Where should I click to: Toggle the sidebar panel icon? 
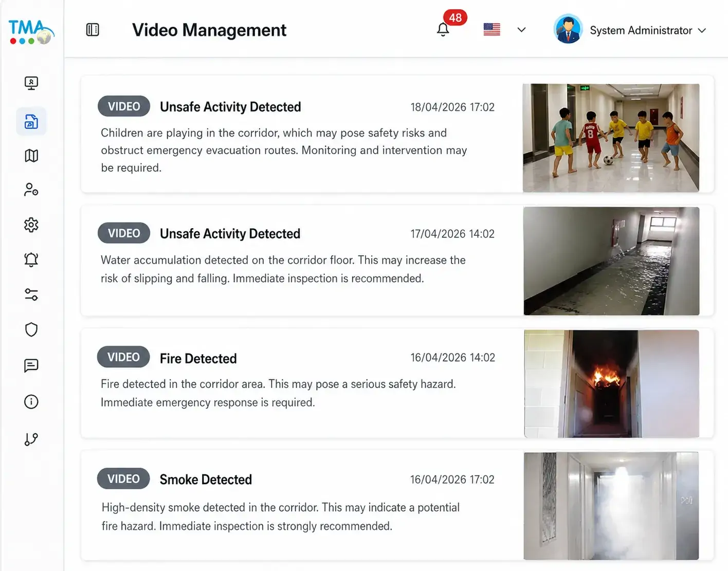(x=93, y=30)
